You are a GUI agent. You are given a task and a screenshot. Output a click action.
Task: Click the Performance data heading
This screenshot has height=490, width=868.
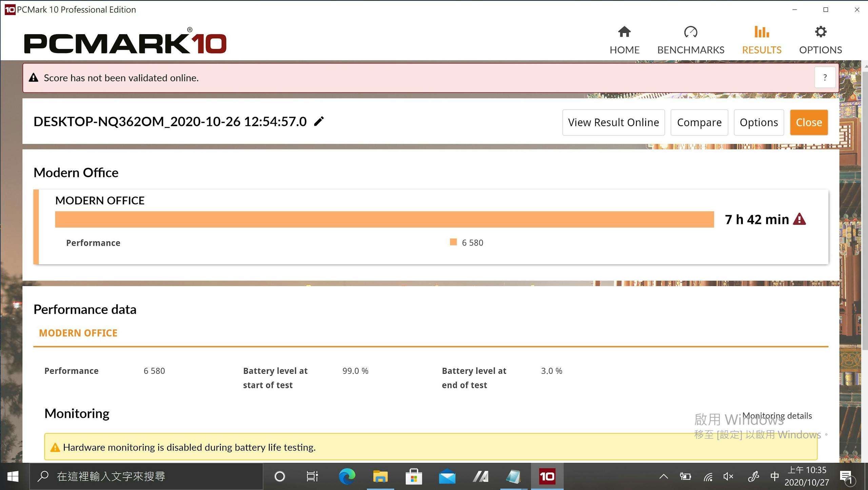tap(85, 309)
